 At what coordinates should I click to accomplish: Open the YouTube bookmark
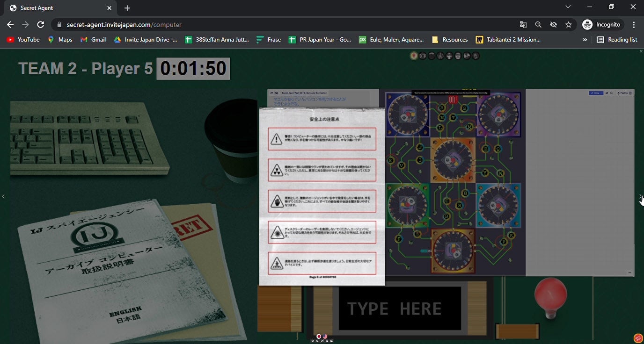[23, 40]
